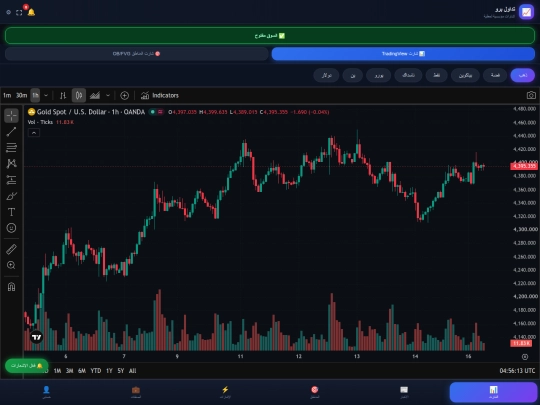Viewport: 540px width, 405px height.
Task: Select the oil (نفط) asset chip
Action: click(x=436, y=75)
